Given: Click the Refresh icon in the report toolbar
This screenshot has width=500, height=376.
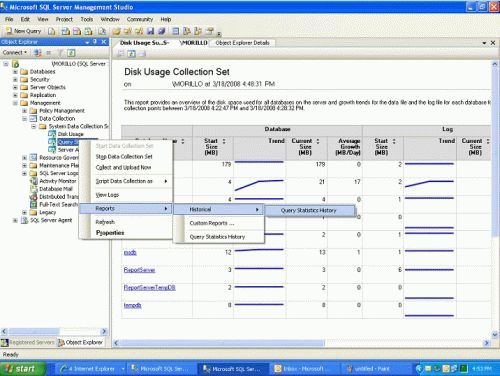Looking at the screenshot, I should point(132,53).
